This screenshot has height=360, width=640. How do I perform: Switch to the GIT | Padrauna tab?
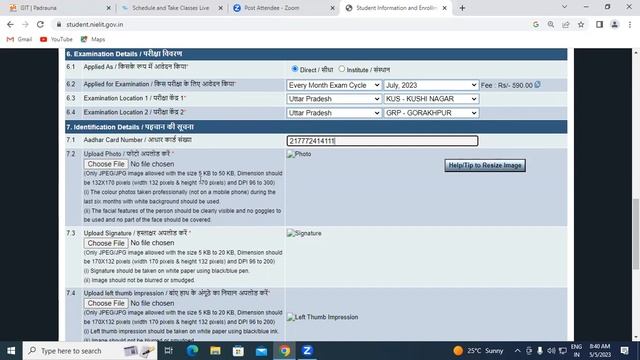(57, 8)
